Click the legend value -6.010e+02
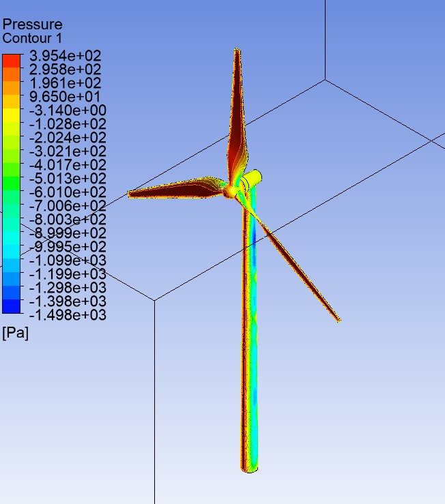 coord(68,192)
